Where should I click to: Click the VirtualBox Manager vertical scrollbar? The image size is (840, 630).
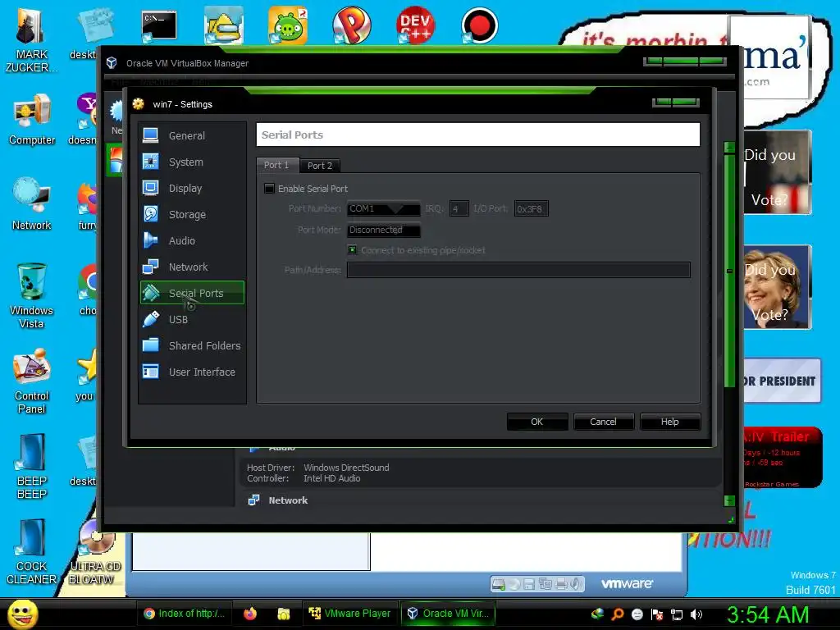click(x=729, y=271)
